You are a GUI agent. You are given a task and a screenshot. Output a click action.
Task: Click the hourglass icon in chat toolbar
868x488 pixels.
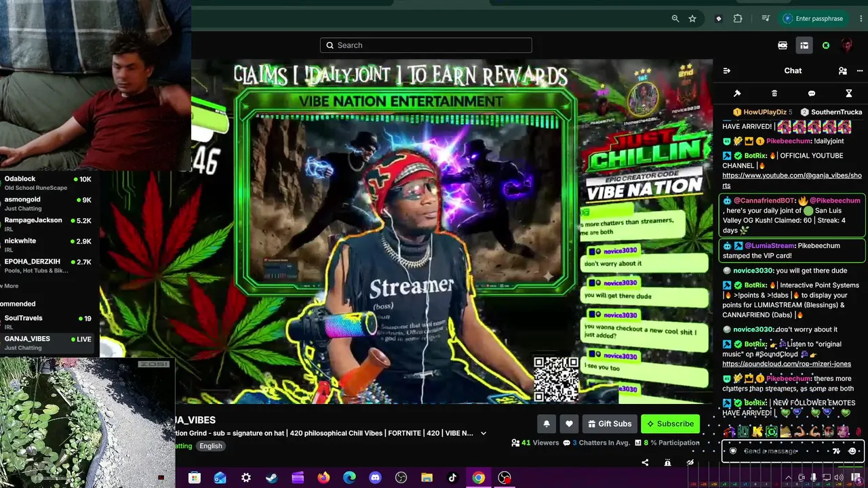coord(848,94)
